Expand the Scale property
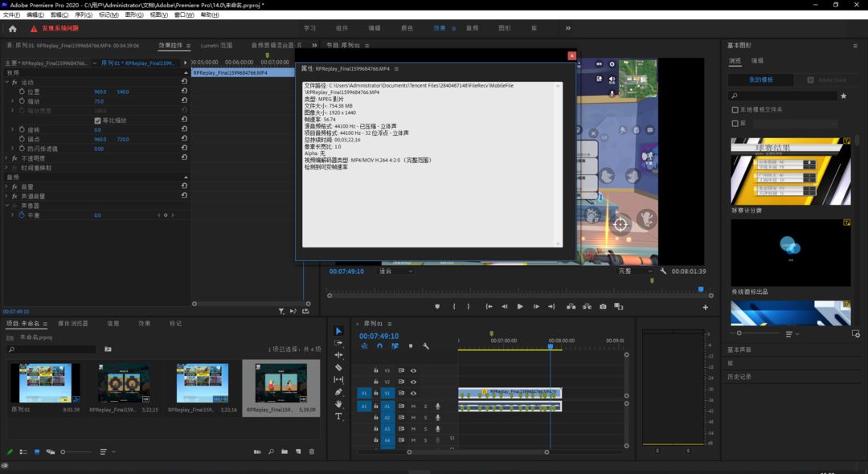This screenshot has height=474, width=868. pyautogui.click(x=12, y=101)
